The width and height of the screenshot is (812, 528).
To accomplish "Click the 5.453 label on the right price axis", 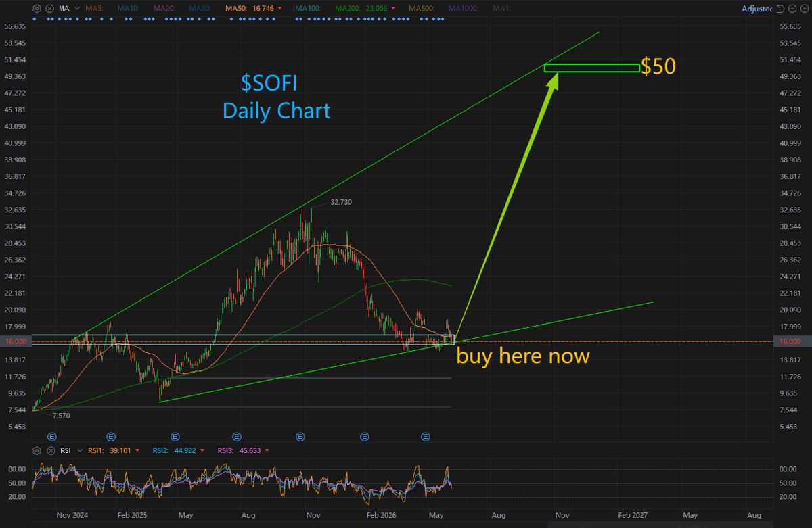I will point(791,427).
